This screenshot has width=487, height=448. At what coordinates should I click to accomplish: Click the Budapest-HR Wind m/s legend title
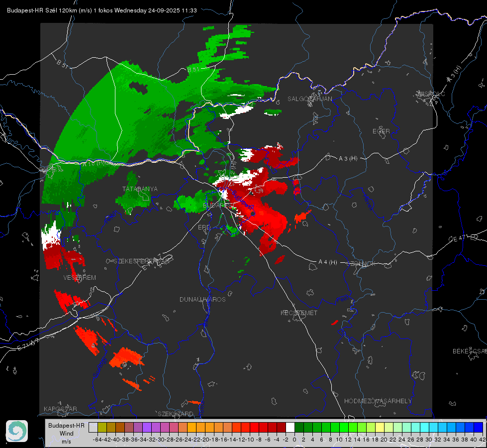(67, 434)
